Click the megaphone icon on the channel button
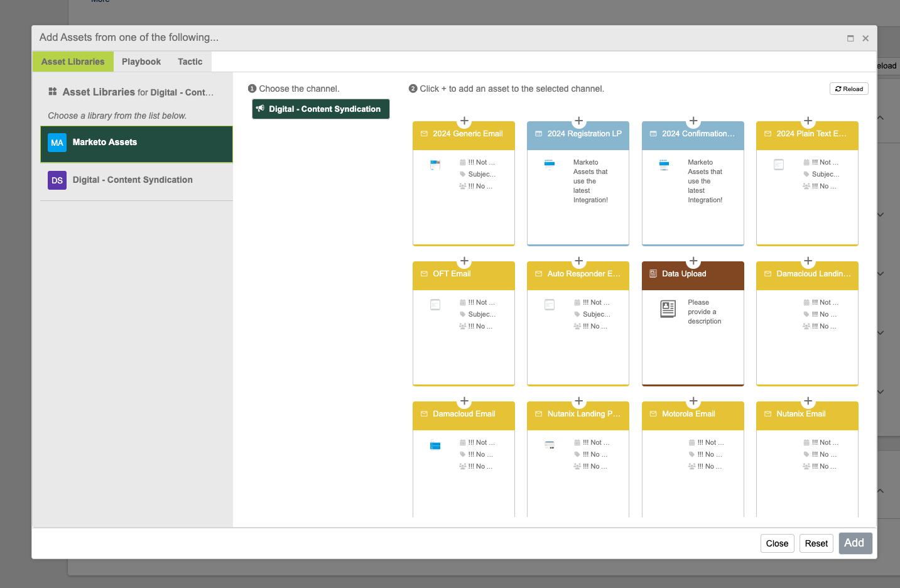 click(x=260, y=109)
